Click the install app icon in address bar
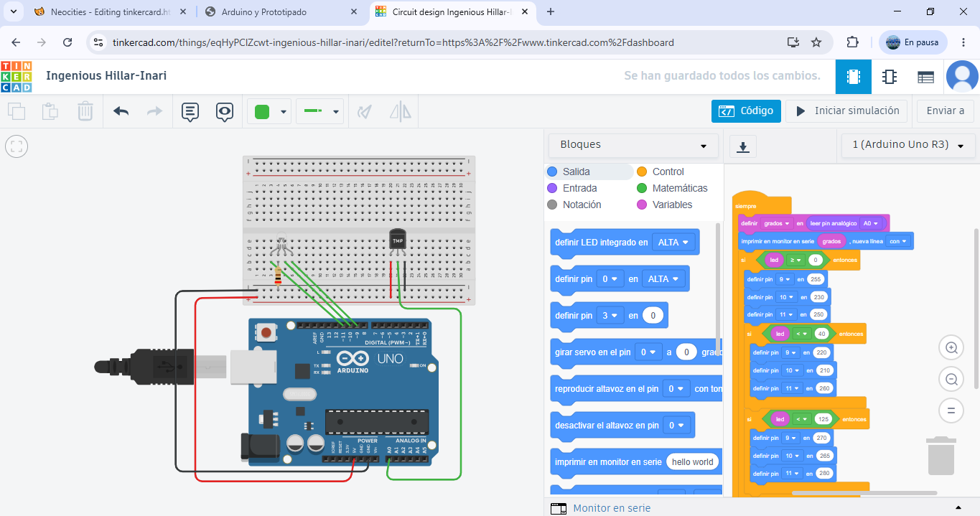Viewport: 980px width, 516px height. pos(793,42)
